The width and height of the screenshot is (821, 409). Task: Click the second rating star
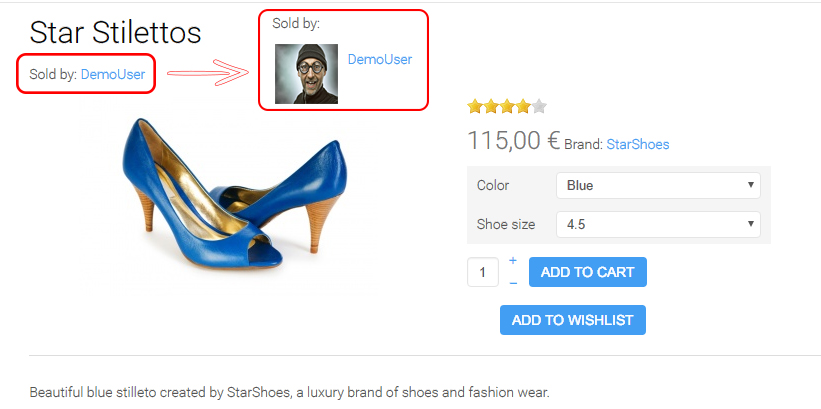point(491,107)
